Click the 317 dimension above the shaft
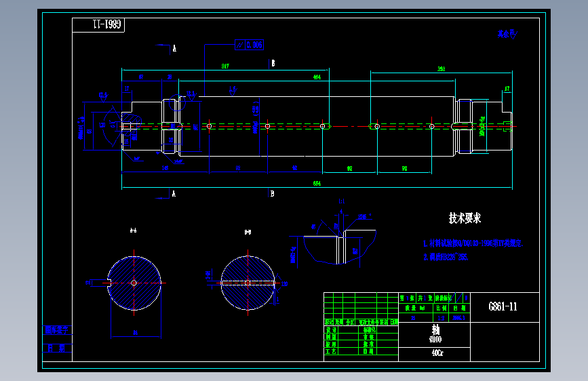This screenshot has height=381, width=588. (x=225, y=66)
